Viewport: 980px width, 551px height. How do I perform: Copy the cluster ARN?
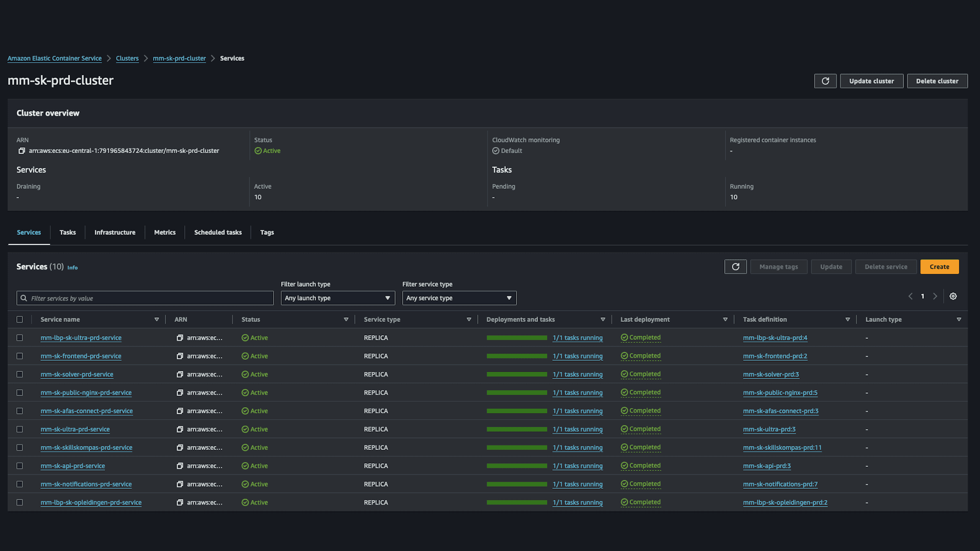point(21,151)
